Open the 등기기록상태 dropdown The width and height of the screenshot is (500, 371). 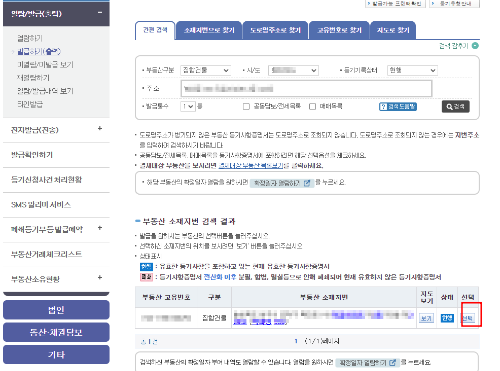pyautogui.click(x=412, y=70)
